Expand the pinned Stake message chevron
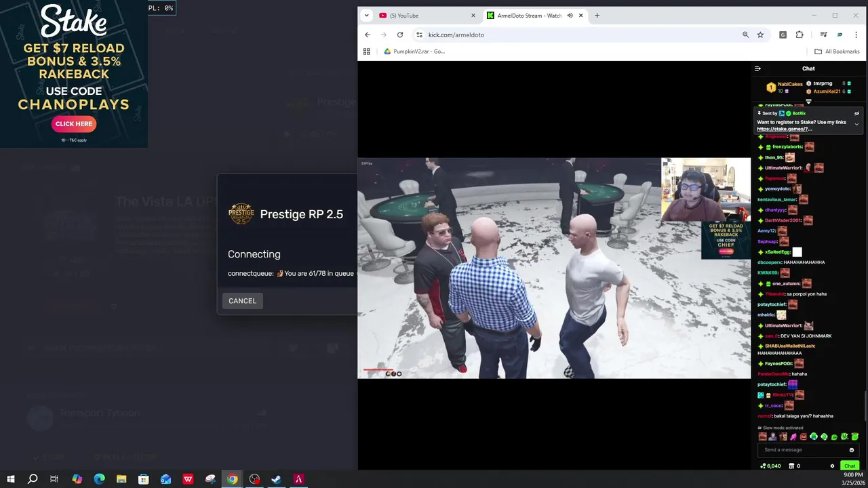The width and height of the screenshot is (868, 488). click(856, 124)
